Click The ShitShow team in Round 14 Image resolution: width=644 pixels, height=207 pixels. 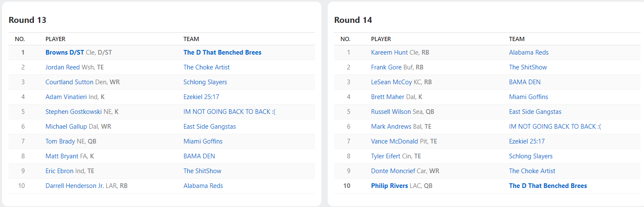[x=528, y=67]
